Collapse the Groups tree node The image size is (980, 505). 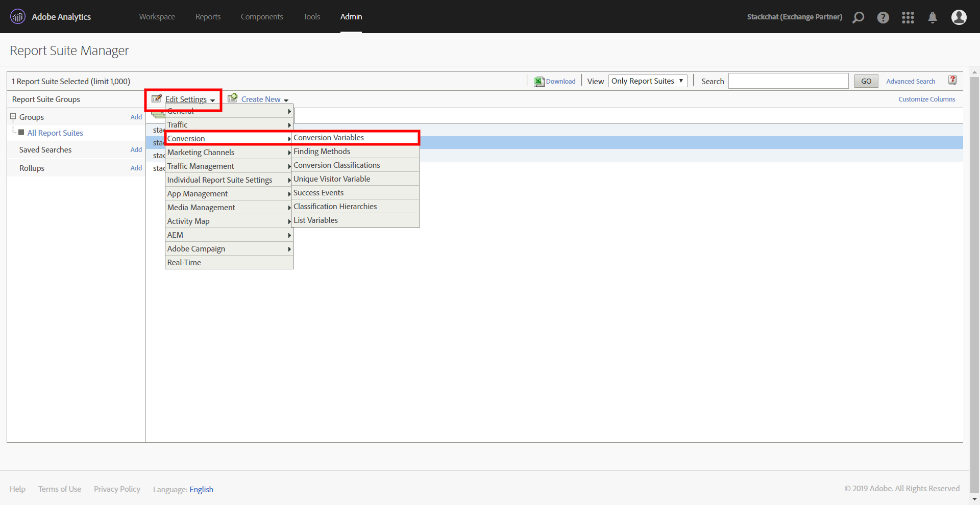point(13,117)
